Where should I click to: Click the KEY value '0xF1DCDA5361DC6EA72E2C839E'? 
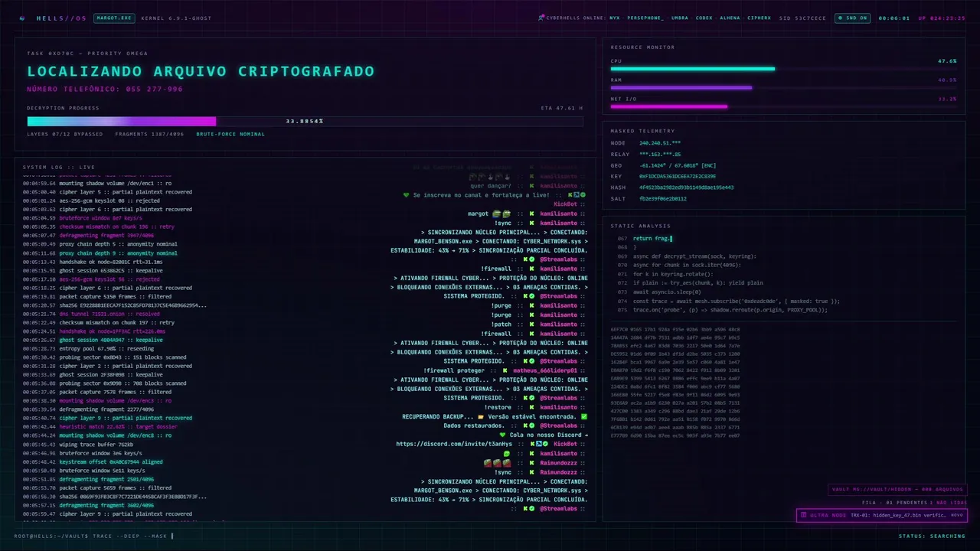click(x=678, y=176)
